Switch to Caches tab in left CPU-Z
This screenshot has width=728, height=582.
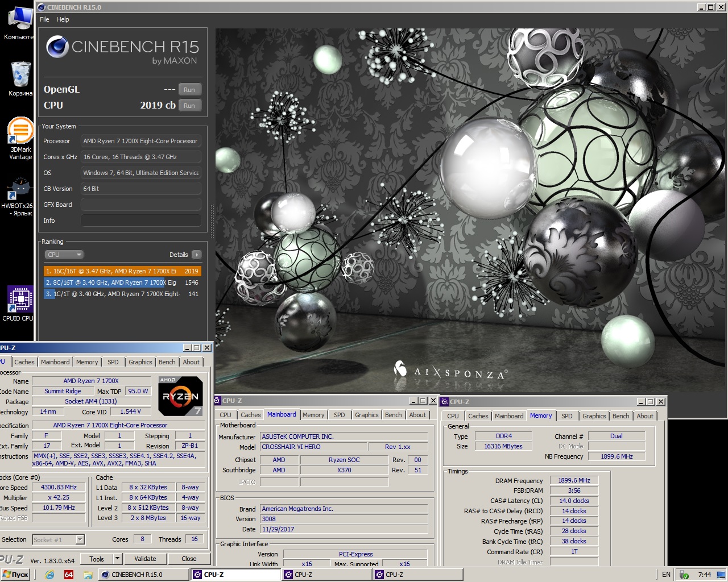(x=24, y=362)
